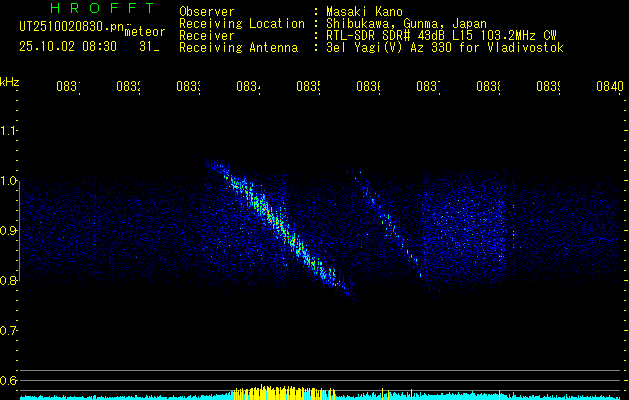Click the kHz axis unit label
This screenshot has width=629, height=400.
(9, 82)
